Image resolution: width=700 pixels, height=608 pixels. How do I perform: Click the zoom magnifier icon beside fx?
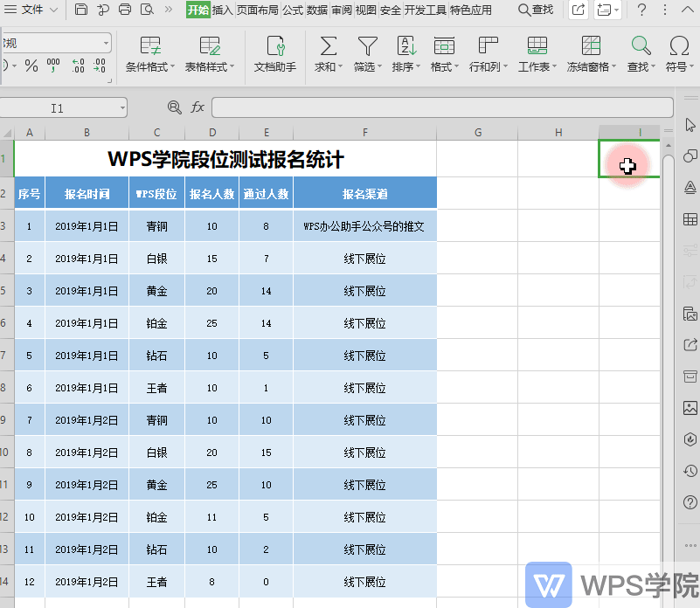pos(174,107)
